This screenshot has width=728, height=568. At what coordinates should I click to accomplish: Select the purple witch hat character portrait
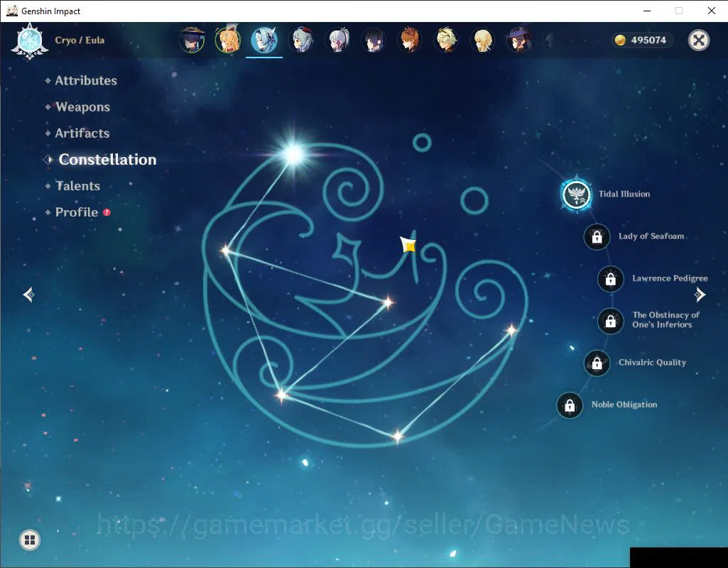click(519, 40)
